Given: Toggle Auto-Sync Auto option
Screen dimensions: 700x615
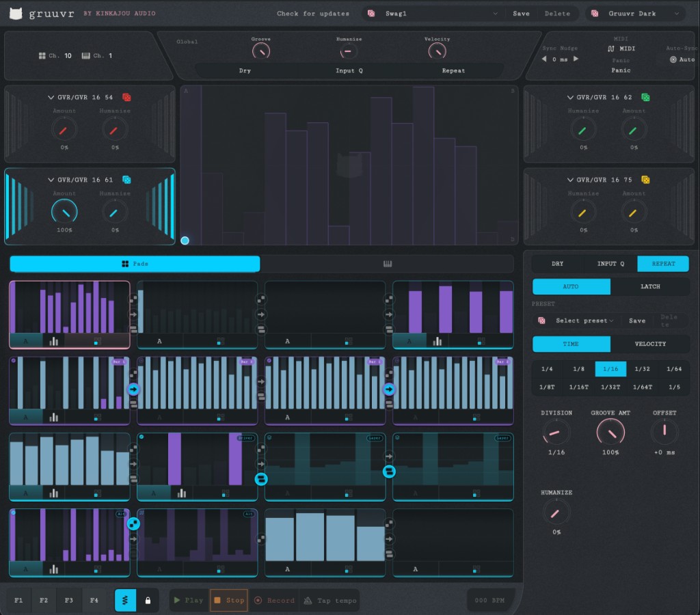Looking at the screenshot, I should pos(682,59).
